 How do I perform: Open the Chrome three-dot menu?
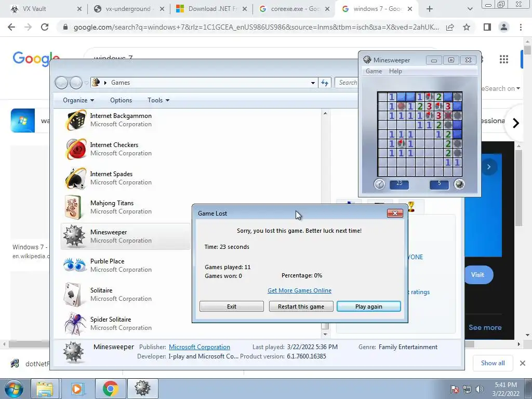(521, 27)
